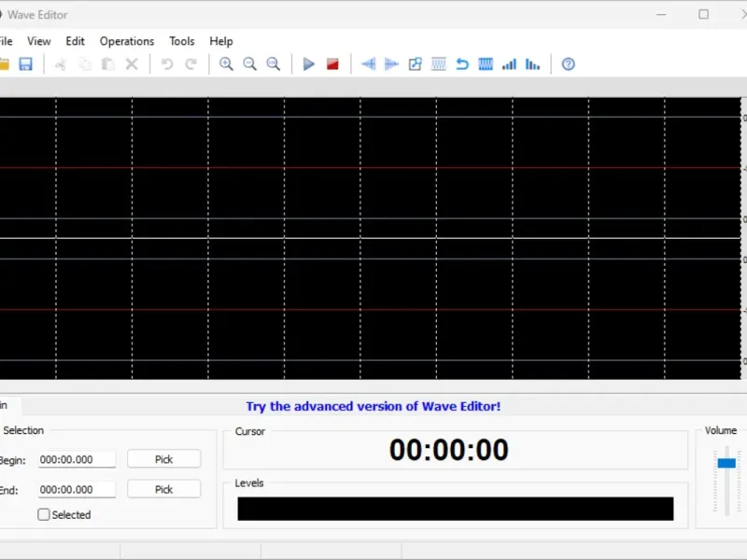Screen dimensions: 747x560
Task: Click the Undo toolbar icon
Action: (x=167, y=64)
